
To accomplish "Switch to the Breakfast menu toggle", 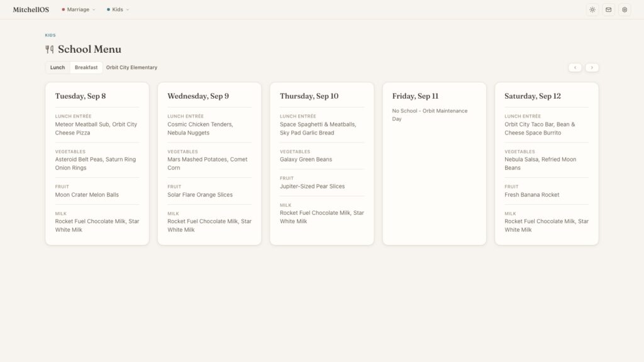I will point(86,67).
